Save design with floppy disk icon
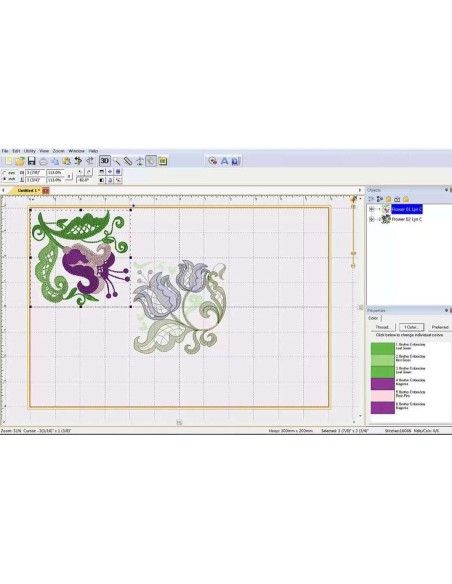Image resolution: width=452 pixels, height=584 pixels. [32, 161]
